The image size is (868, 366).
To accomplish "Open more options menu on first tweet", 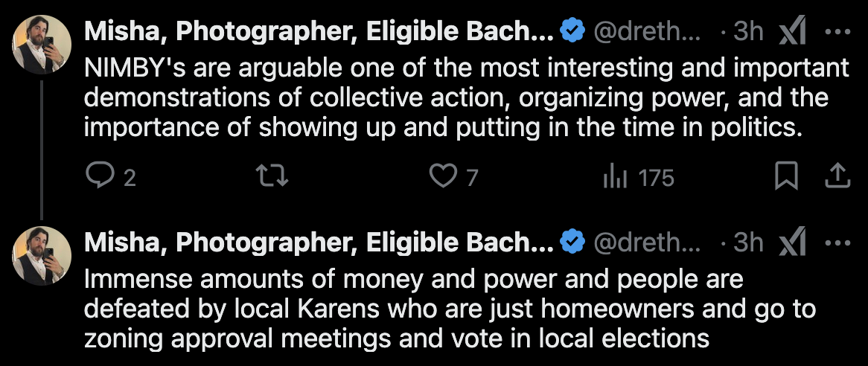I will click(x=837, y=31).
